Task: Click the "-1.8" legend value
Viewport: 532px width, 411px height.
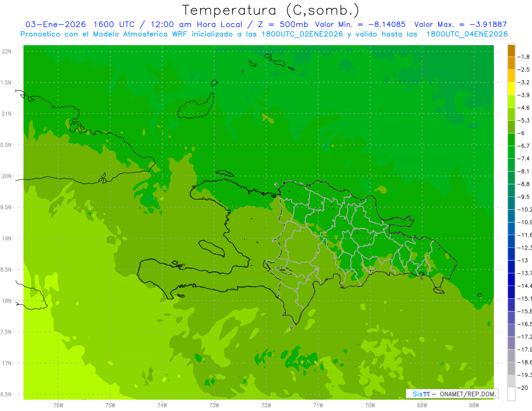Action: [524, 57]
